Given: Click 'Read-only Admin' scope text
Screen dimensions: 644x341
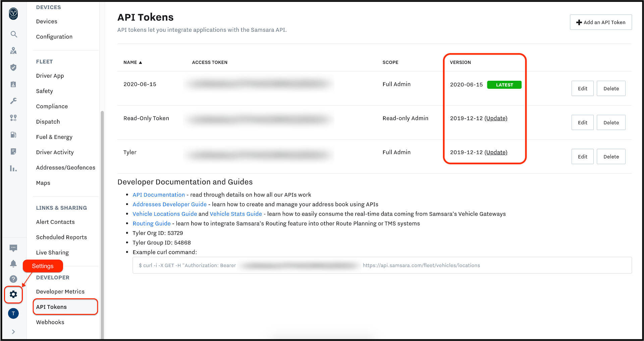Looking at the screenshot, I should coord(405,118).
